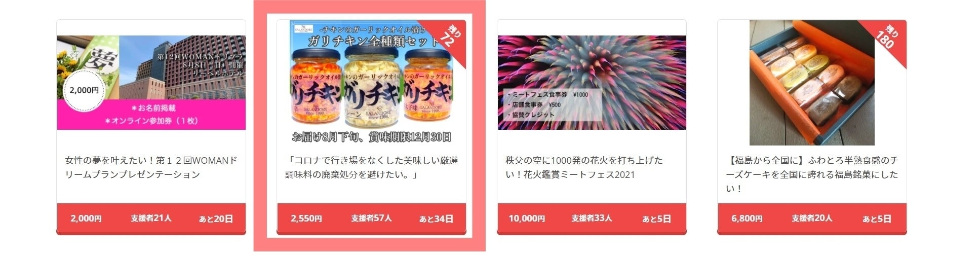Open the WOMAN Dream Plan presentation thumbnail
Screen dimensions: 980x255
pos(151,83)
